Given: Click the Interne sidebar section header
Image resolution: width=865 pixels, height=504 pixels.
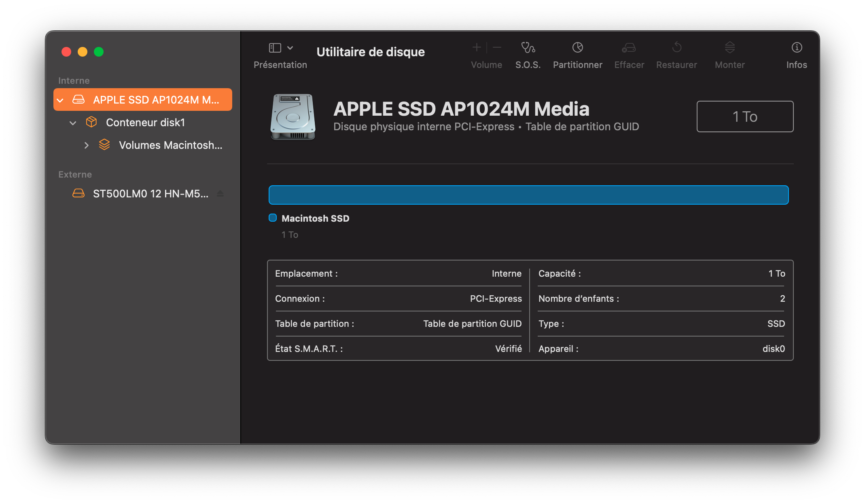Looking at the screenshot, I should (74, 80).
